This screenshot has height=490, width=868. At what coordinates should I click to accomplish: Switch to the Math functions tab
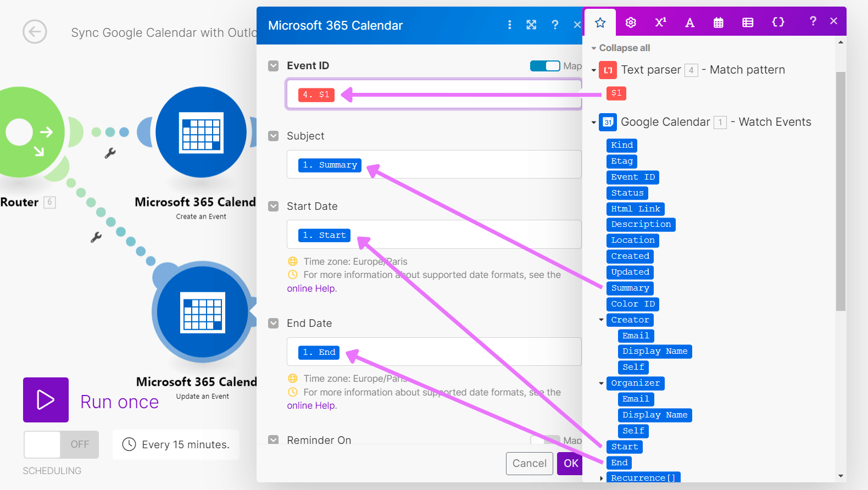click(660, 23)
